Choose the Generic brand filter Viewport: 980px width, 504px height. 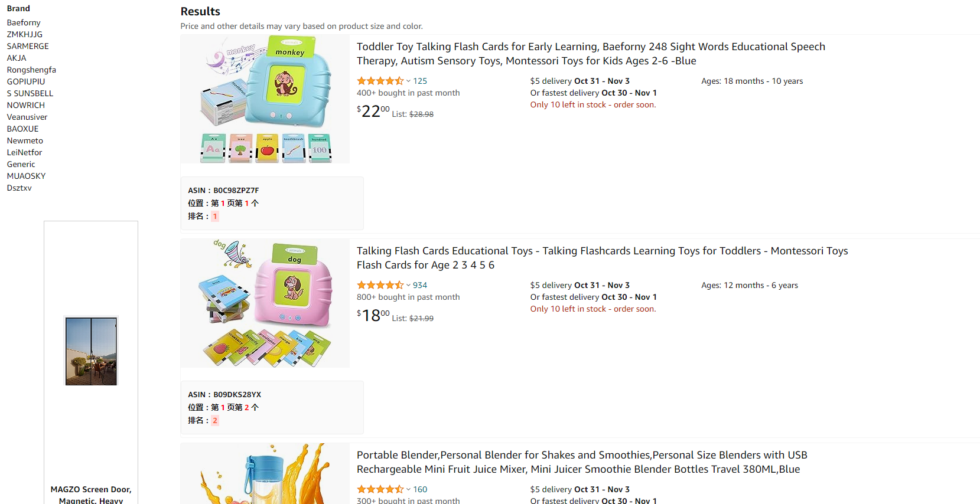click(21, 164)
